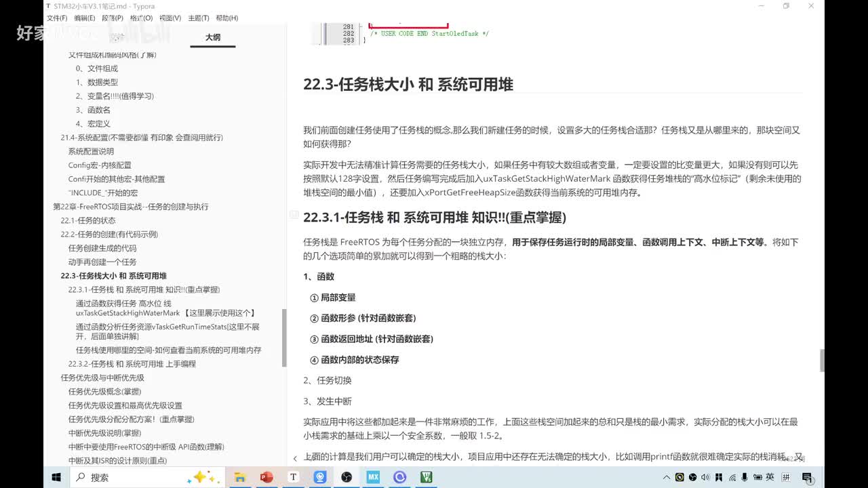The height and width of the screenshot is (488, 868).
Task: Open the 主题(T) menu
Action: coord(198,18)
